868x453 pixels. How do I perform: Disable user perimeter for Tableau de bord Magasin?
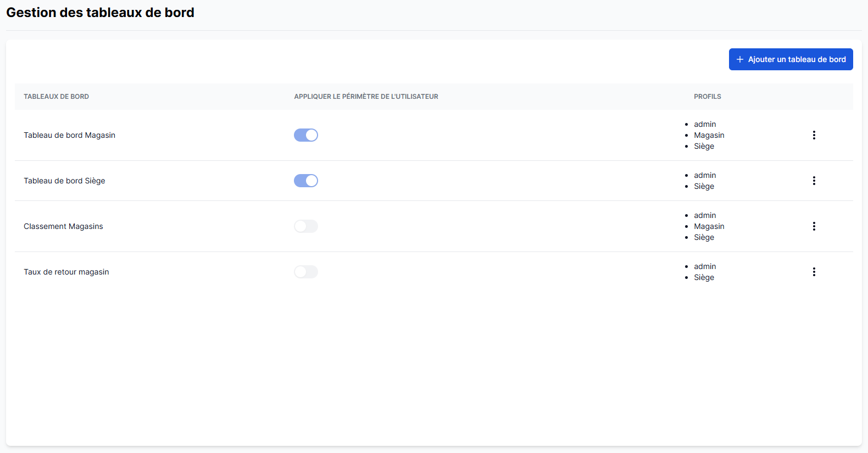(x=306, y=135)
